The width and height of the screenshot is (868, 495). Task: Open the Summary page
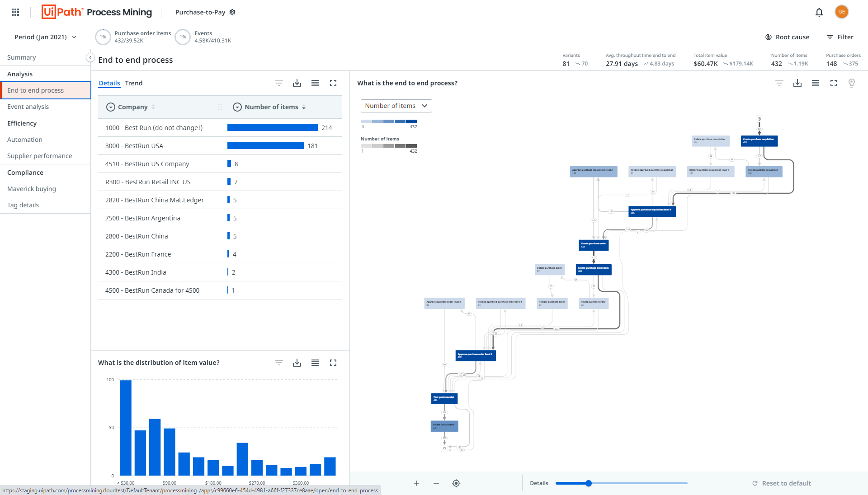coord(45,57)
